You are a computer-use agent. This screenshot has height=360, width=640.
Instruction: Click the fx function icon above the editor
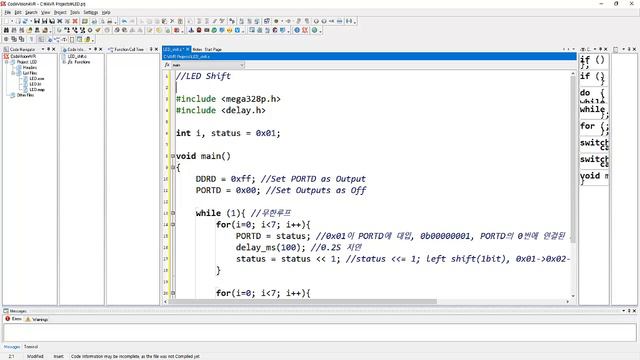pyautogui.click(x=167, y=65)
